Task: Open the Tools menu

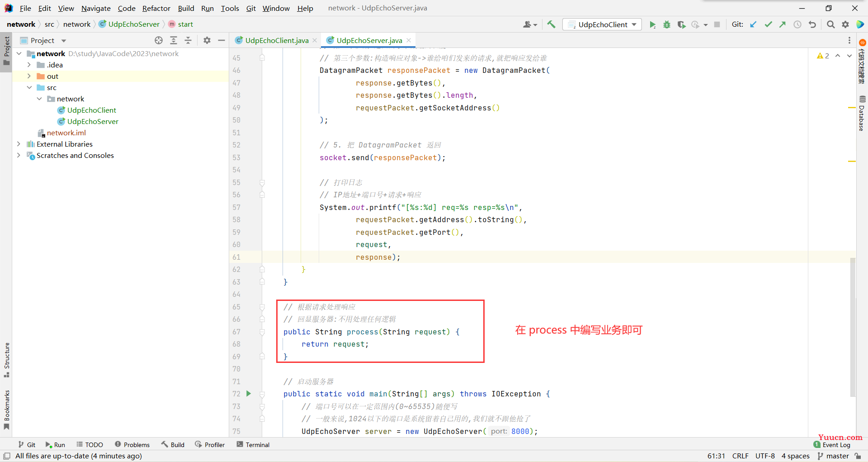Action: point(230,8)
